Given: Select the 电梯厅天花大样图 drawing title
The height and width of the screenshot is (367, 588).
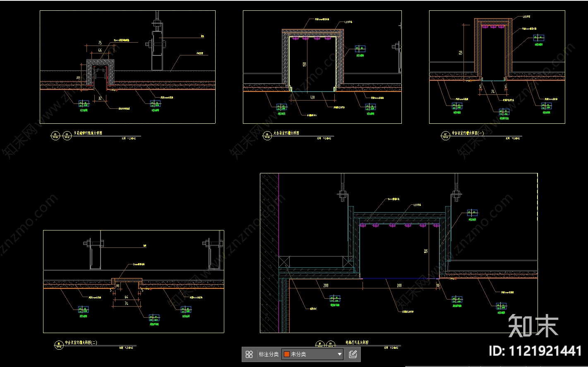Looking at the screenshot, I should [x=357, y=343].
